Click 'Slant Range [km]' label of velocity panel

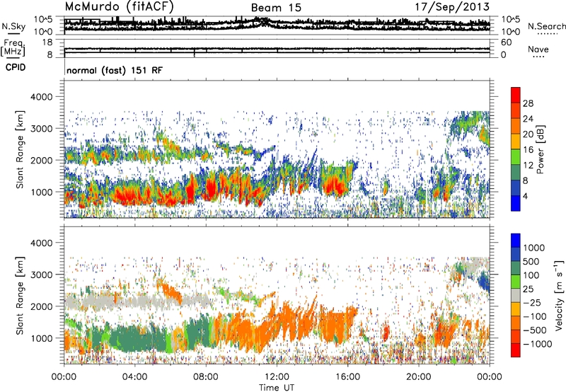tap(21, 295)
